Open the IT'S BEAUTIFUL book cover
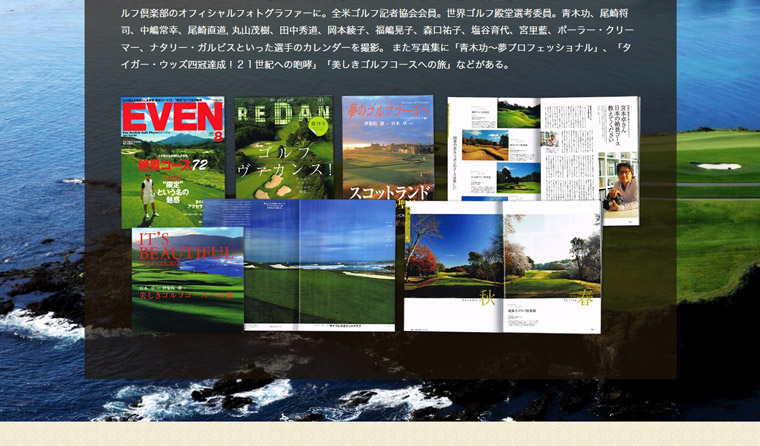 click(188, 280)
